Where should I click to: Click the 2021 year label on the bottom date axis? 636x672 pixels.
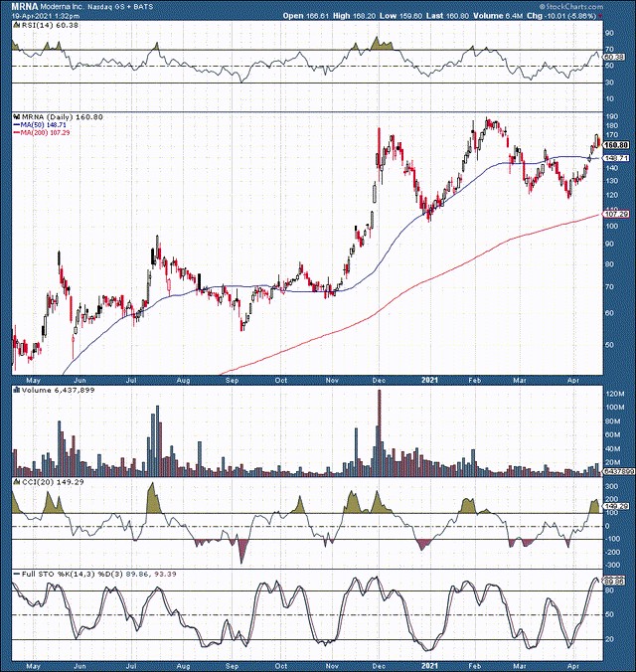tap(430, 666)
